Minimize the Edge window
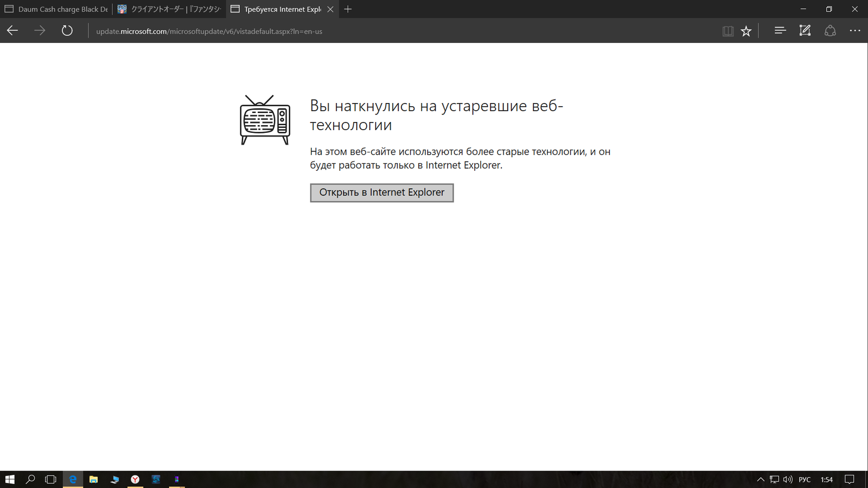The image size is (868, 488). (803, 9)
